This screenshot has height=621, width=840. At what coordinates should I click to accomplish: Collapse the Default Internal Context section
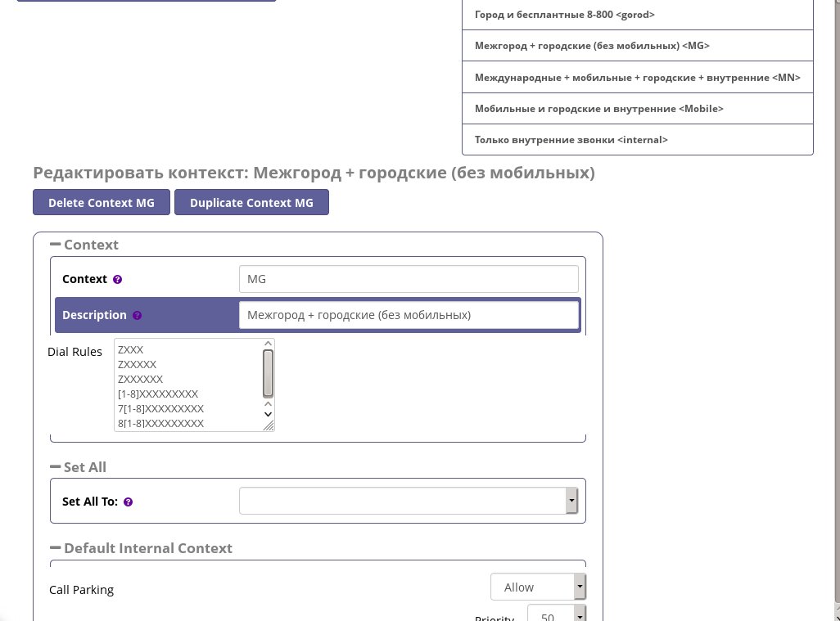(x=56, y=548)
